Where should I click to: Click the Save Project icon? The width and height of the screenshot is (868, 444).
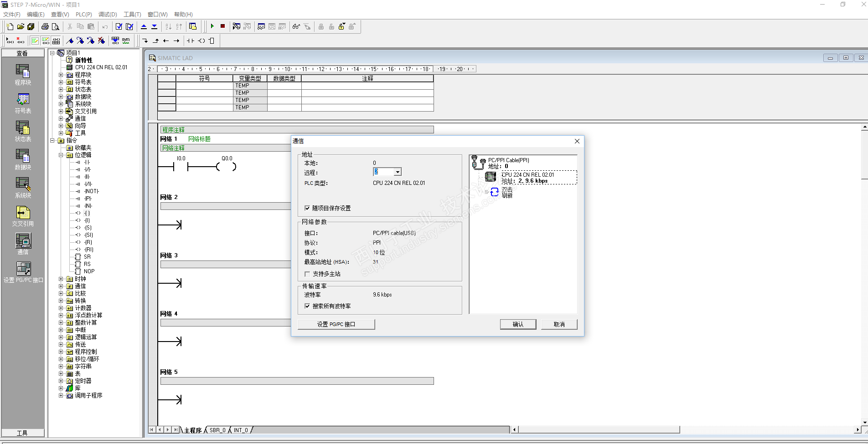(x=31, y=26)
